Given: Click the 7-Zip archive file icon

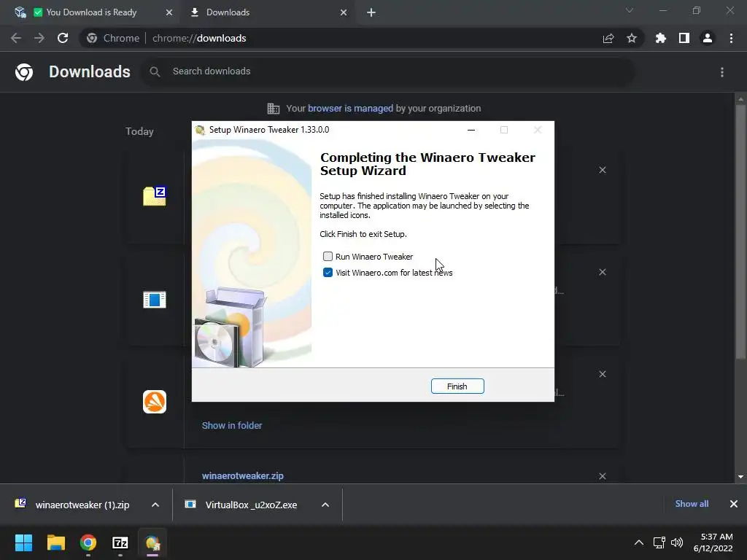Looking at the screenshot, I should click(x=155, y=196).
